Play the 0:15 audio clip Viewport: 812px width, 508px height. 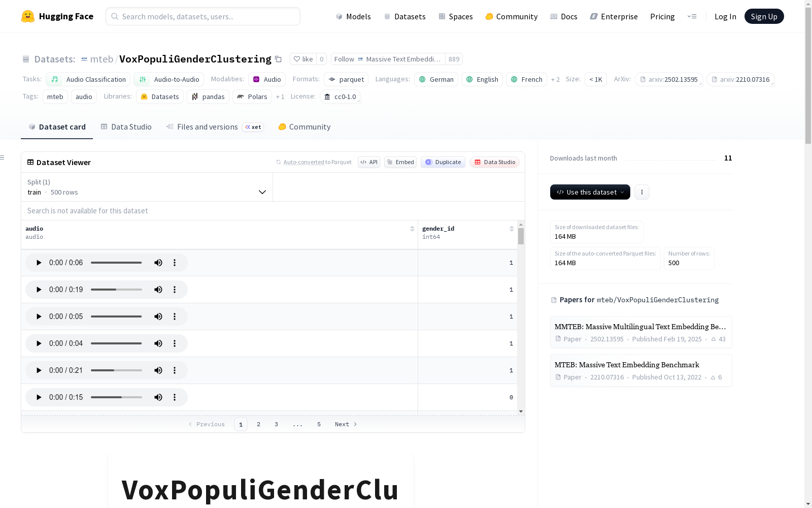click(39, 397)
